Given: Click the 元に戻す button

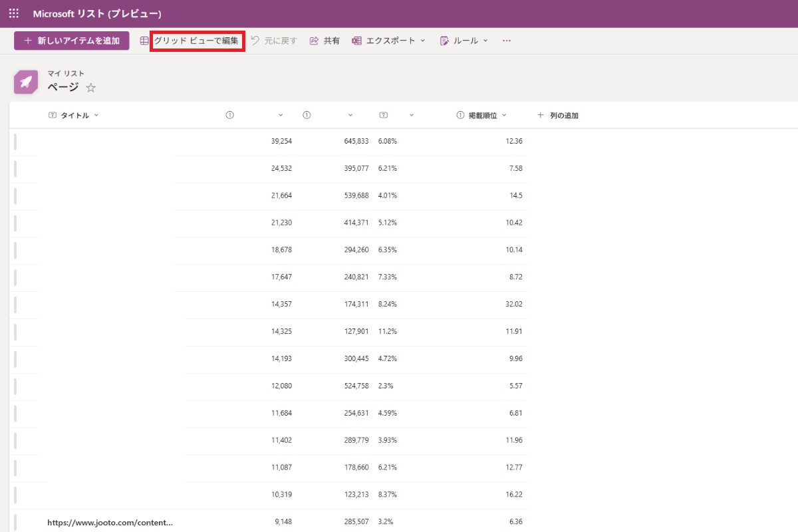Looking at the screenshot, I should (x=274, y=41).
